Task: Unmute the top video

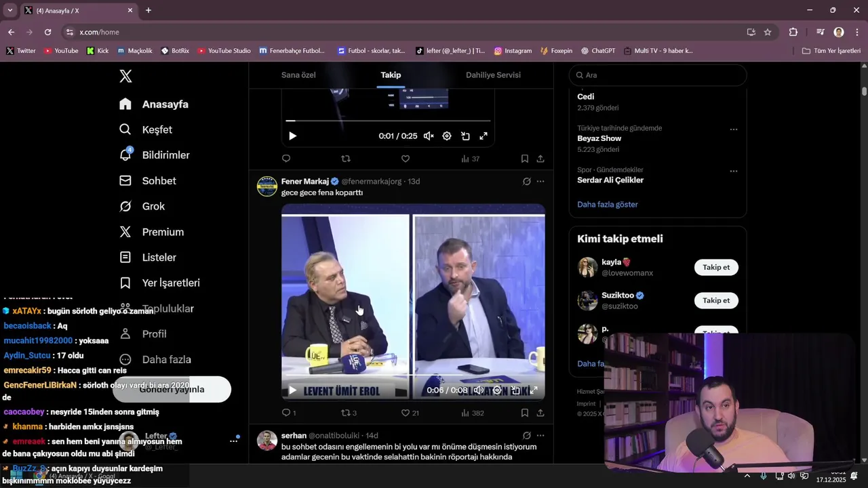Action: 429,136
